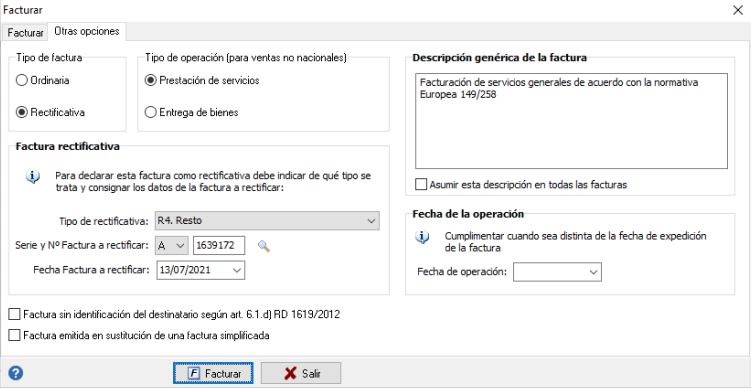Open the blue help question mark icon

click(x=16, y=373)
